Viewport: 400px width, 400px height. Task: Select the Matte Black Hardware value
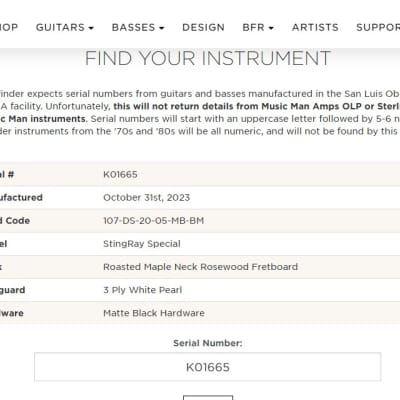(154, 313)
